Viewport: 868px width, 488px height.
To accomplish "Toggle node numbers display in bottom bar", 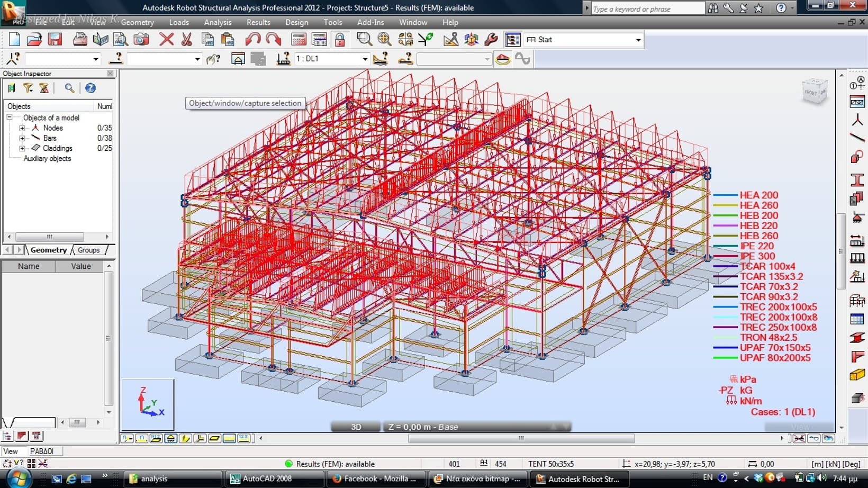I will pyautogui.click(x=128, y=438).
